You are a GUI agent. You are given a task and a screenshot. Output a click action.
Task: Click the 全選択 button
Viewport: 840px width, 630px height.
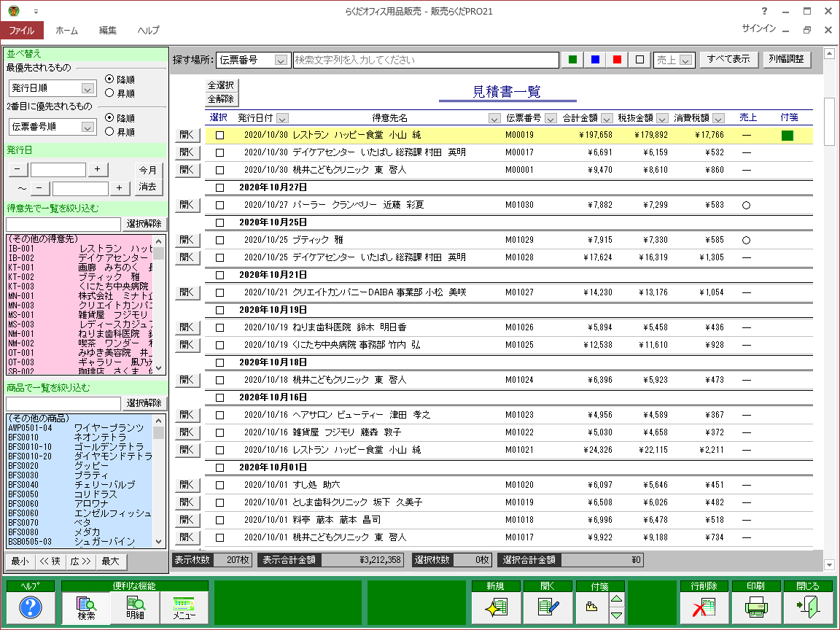(x=221, y=85)
